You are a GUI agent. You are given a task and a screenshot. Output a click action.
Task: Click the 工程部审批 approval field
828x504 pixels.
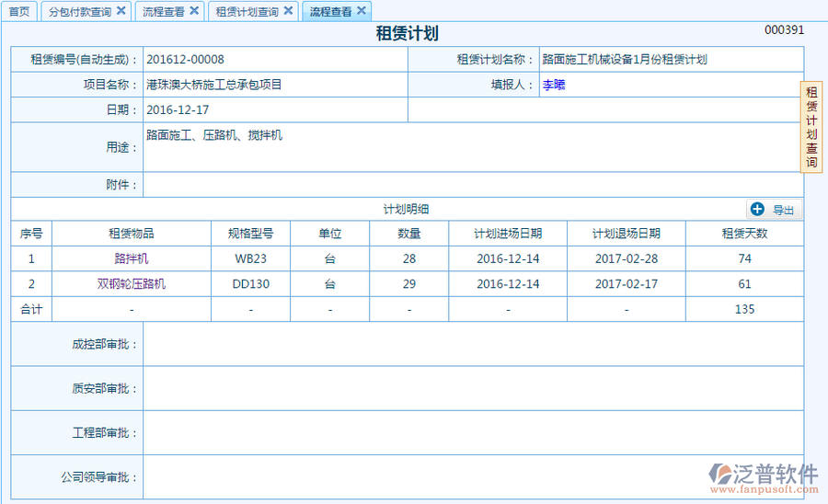click(473, 433)
